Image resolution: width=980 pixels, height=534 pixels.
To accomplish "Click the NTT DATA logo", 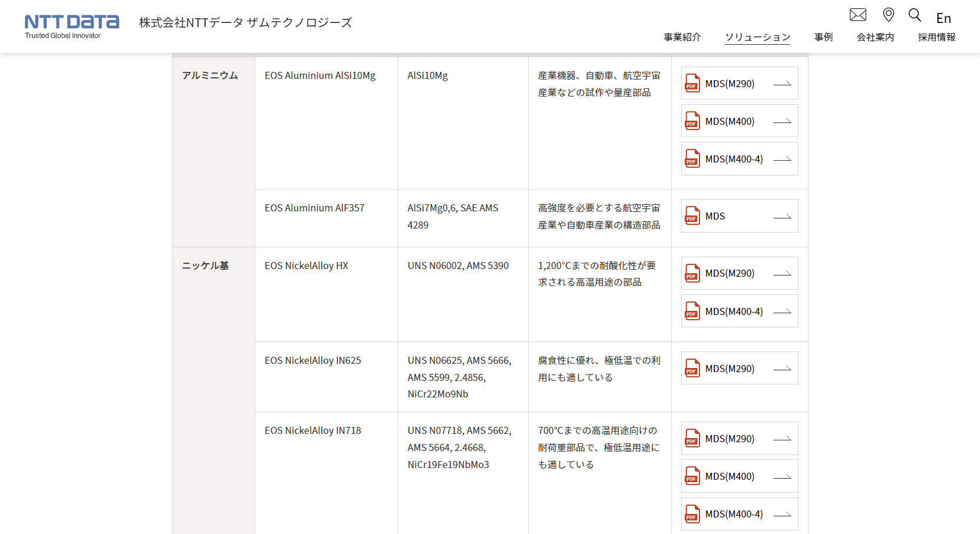I will tap(72, 22).
